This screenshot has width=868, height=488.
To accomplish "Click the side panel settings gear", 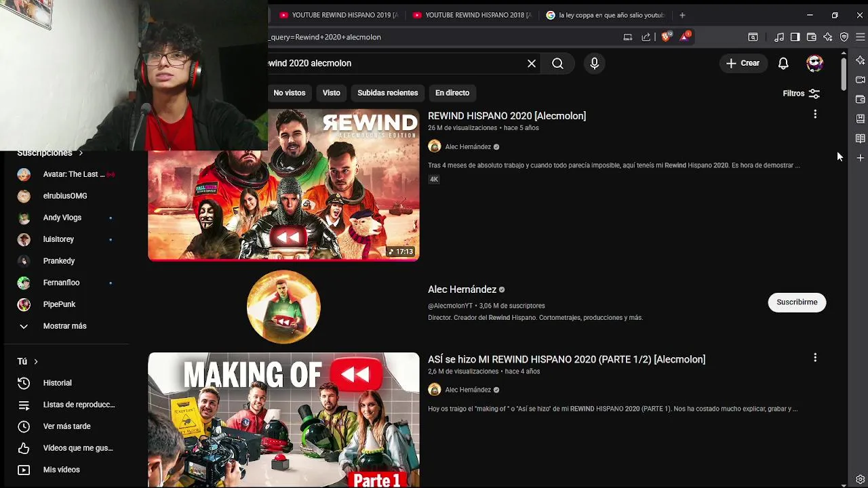I will (x=861, y=480).
